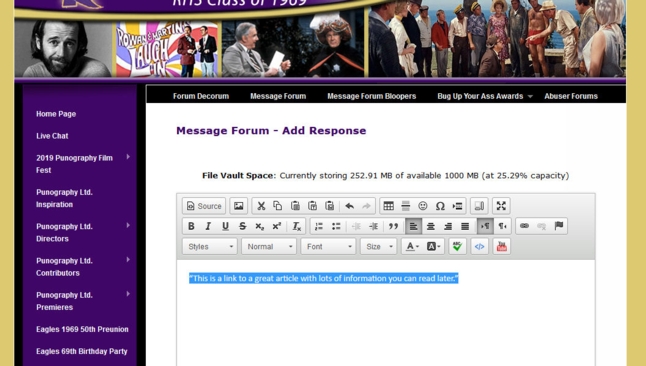Maximize the editor with the fullscreen icon
Viewport: 646px width, 366px height.
point(501,206)
